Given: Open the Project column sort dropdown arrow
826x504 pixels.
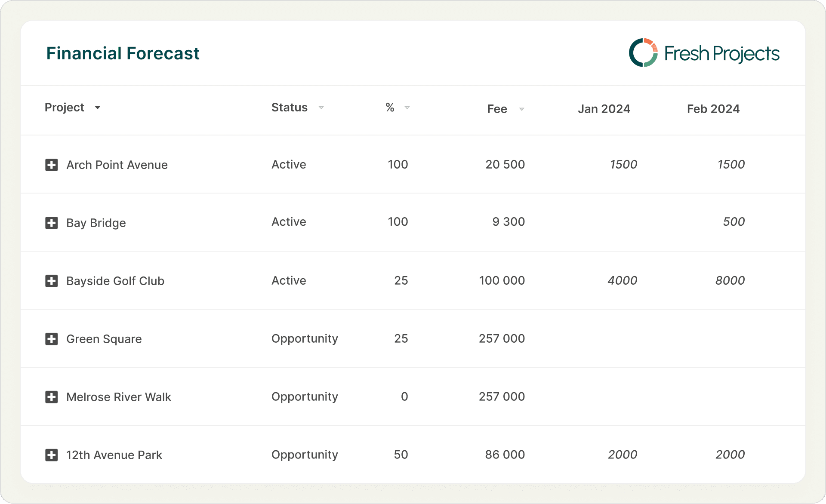Looking at the screenshot, I should point(98,108).
